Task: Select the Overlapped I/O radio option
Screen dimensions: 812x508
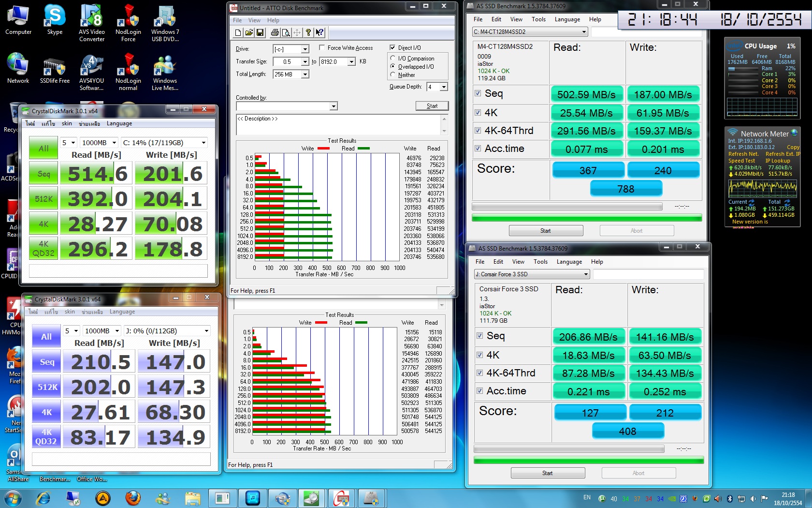Action: tap(393, 66)
